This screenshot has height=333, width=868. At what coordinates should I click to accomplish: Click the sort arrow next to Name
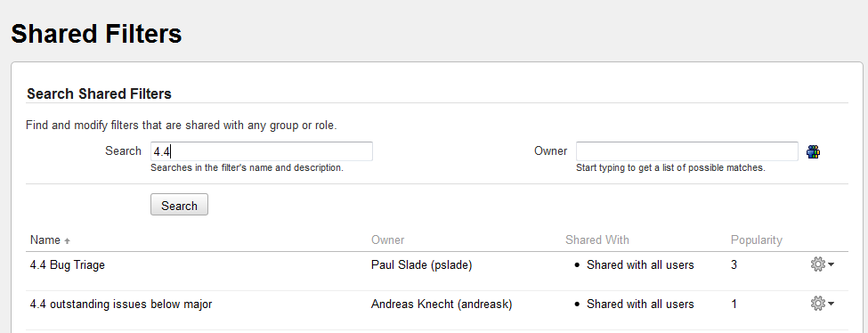68,241
